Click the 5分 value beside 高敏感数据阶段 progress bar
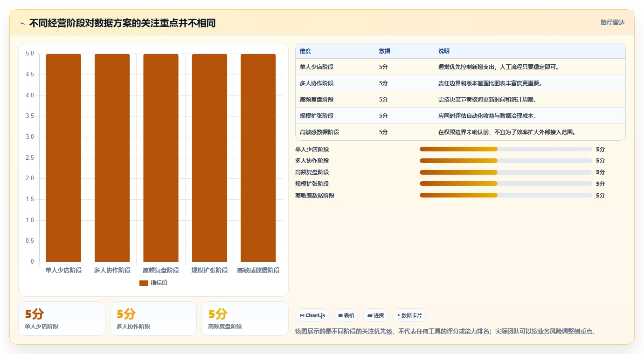 [x=600, y=196]
